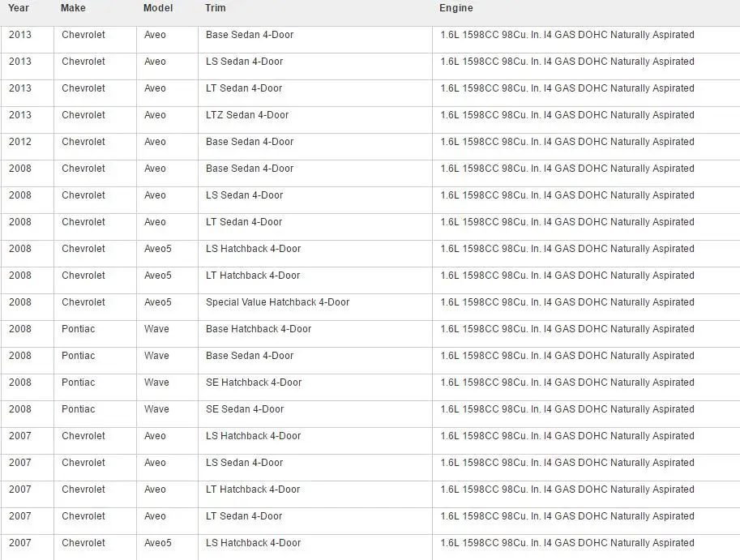Image resolution: width=740 pixels, height=560 pixels.
Task: Select the Pontiac Base Hatchback 4-Door trim
Action: tap(259, 329)
